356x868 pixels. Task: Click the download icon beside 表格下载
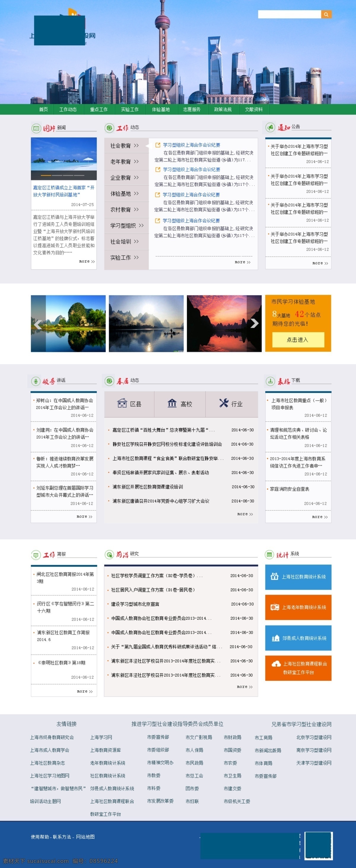tap(270, 381)
